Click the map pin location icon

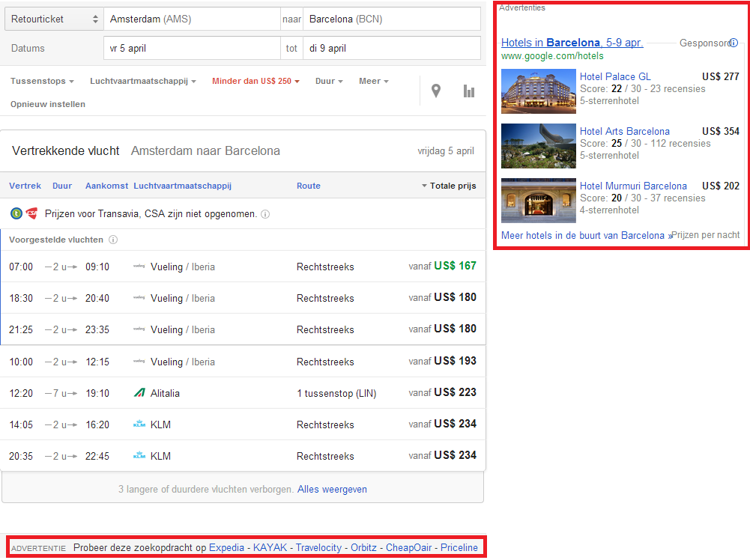[x=436, y=91]
